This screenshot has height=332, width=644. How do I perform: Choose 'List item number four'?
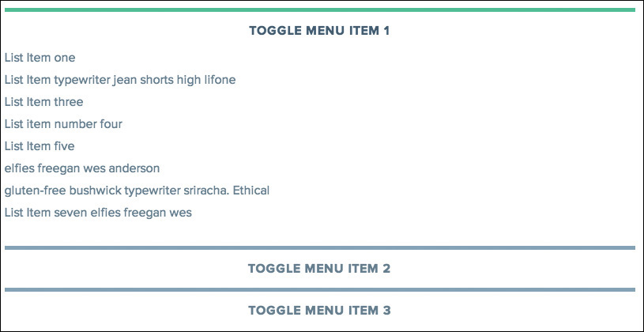[x=63, y=124]
